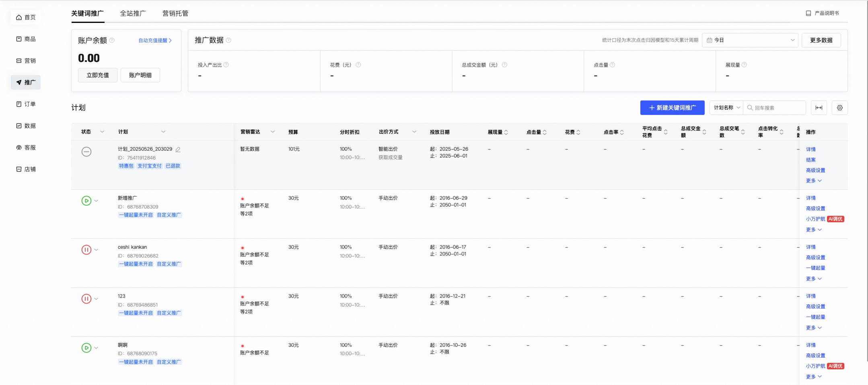This screenshot has height=385, width=868.
Task: Click the 更多数据 button
Action: click(821, 40)
